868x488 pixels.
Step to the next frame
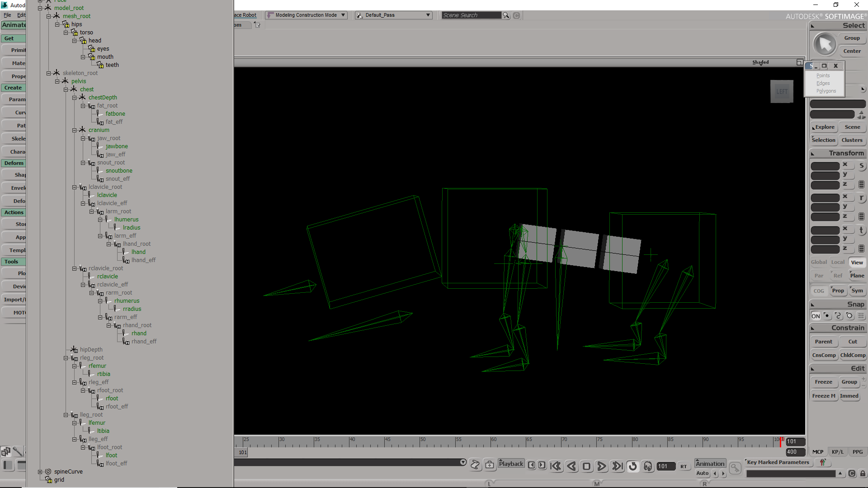[x=542, y=465]
